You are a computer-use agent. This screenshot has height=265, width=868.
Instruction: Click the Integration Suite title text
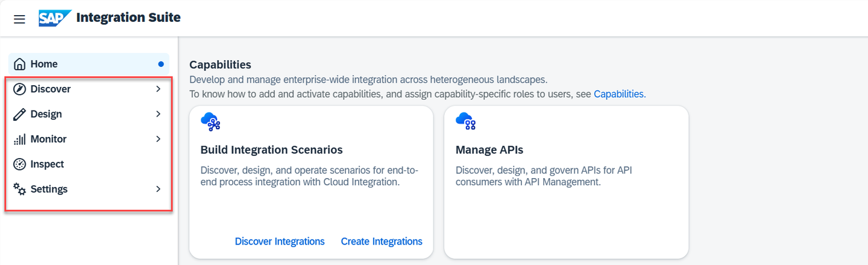[128, 18]
